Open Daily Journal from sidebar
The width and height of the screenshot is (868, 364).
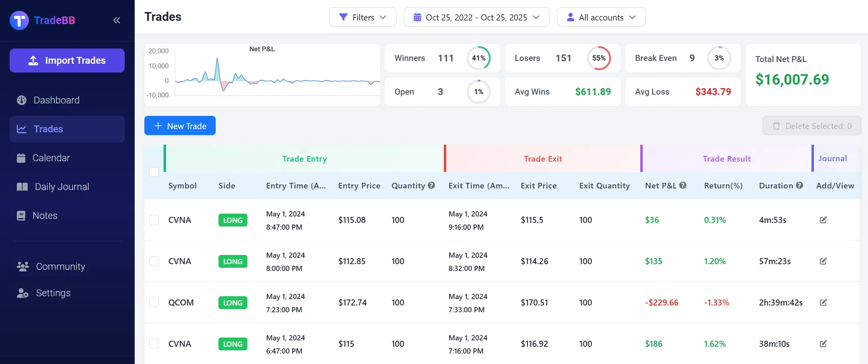62,187
